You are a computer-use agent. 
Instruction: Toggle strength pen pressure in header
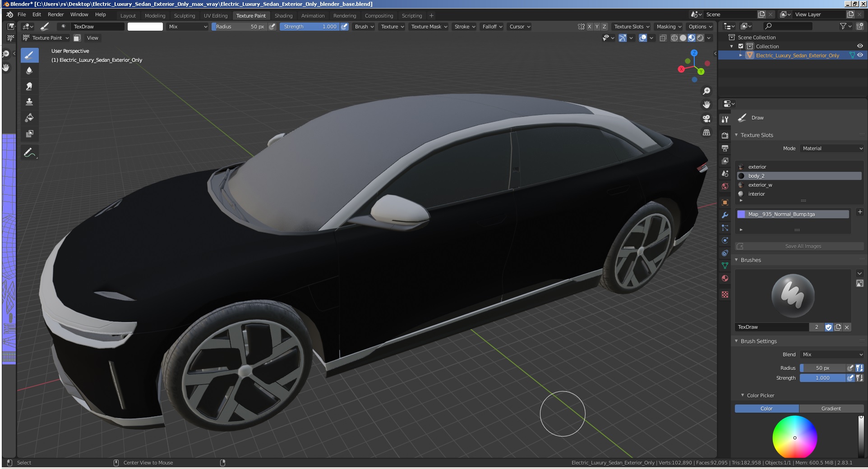(344, 27)
